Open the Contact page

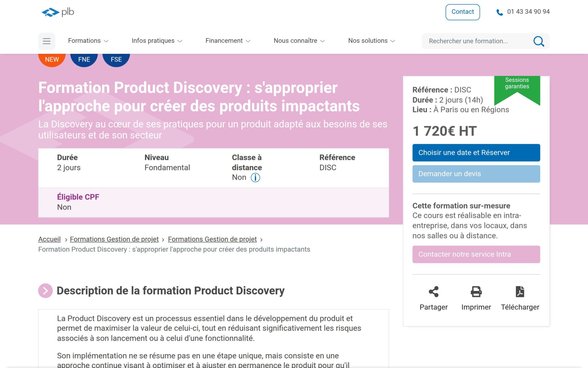coord(463,12)
